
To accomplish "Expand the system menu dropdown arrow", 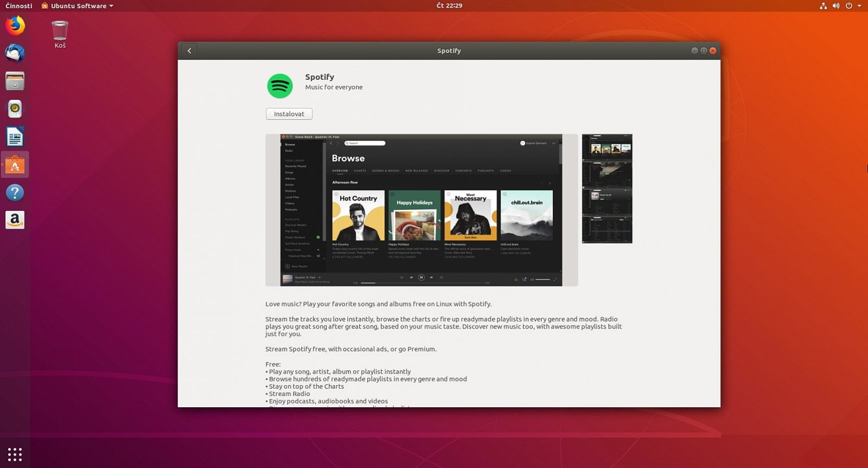I will pyautogui.click(x=859, y=5).
